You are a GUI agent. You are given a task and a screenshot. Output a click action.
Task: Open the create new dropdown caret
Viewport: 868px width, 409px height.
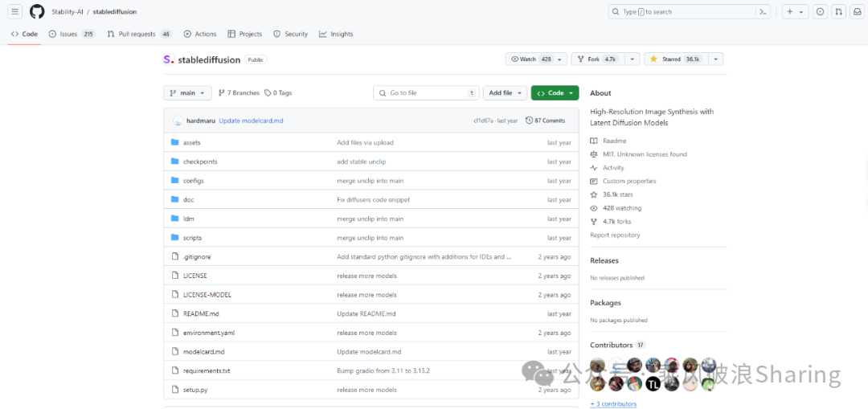pos(801,11)
